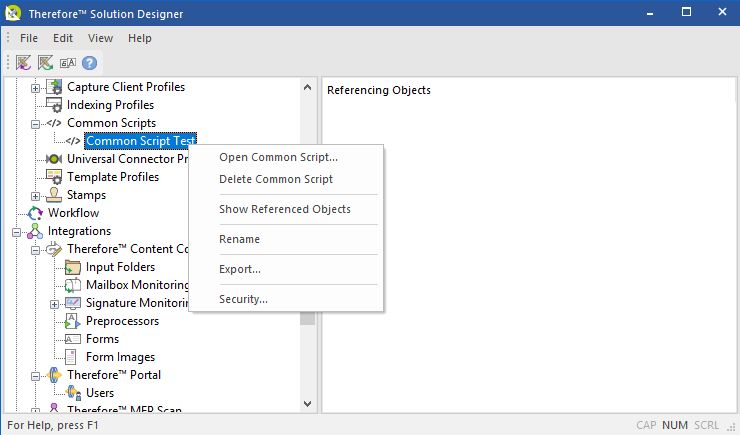This screenshot has height=435, width=740.
Task: Select Delete Common Script menu entry
Action: pyautogui.click(x=276, y=179)
